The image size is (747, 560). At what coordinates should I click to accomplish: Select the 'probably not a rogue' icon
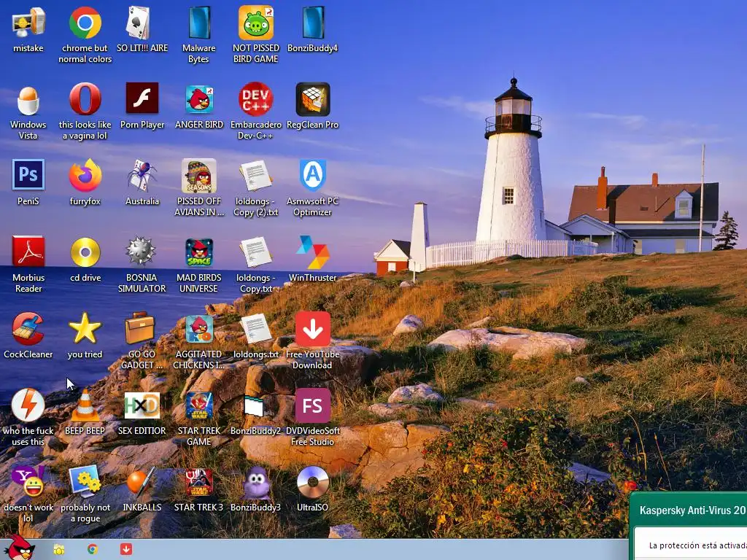point(85,482)
